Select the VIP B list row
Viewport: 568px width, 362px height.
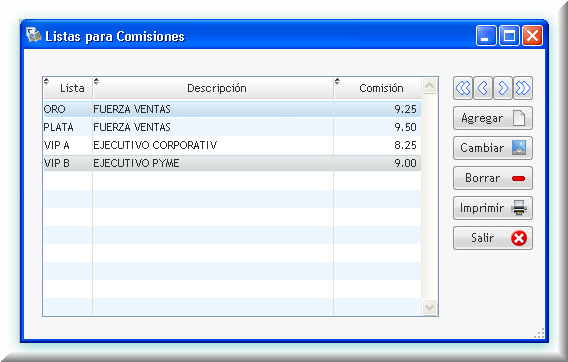(232, 163)
